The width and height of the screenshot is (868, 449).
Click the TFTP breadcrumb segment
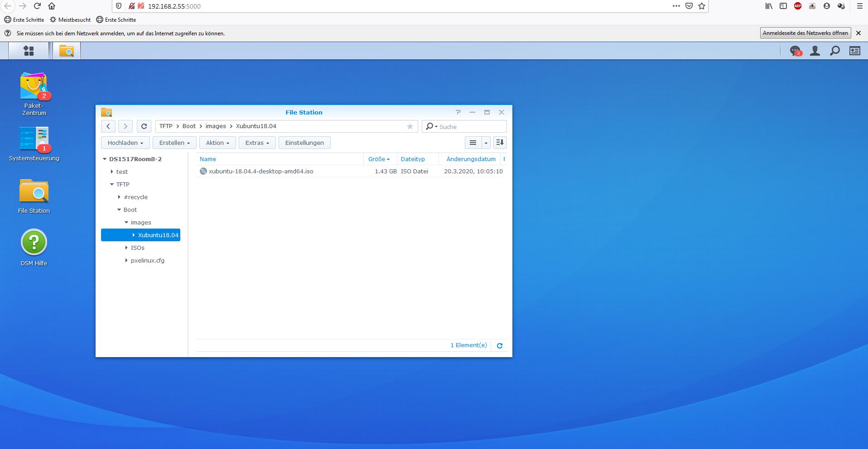[x=166, y=126]
